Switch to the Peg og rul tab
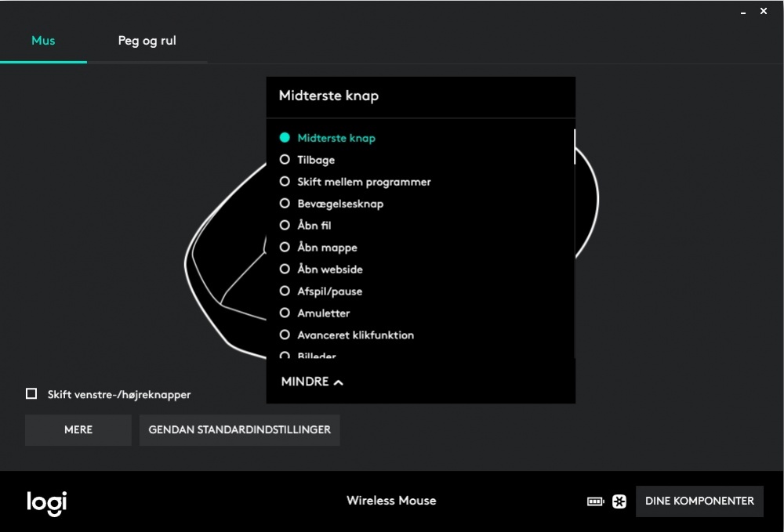Screen dimensions: 784x532 [x=147, y=41]
